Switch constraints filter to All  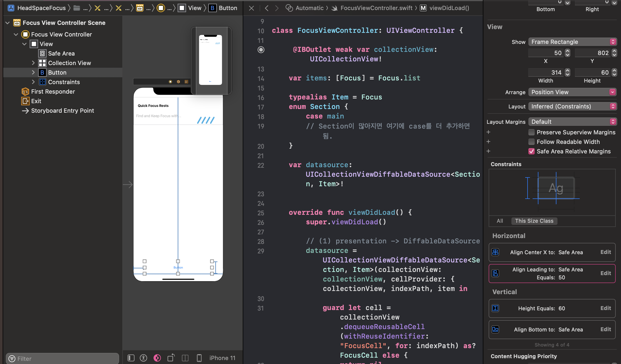click(x=500, y=221)
